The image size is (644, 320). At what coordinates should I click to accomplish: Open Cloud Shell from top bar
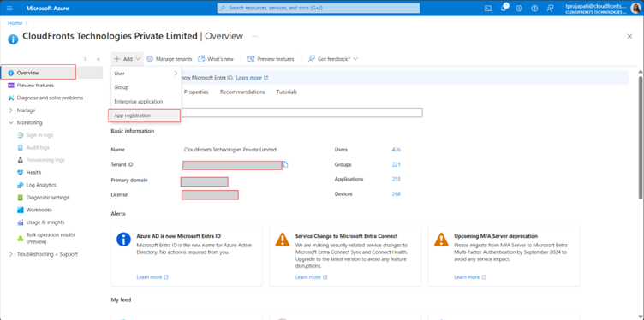coord(488,9)
